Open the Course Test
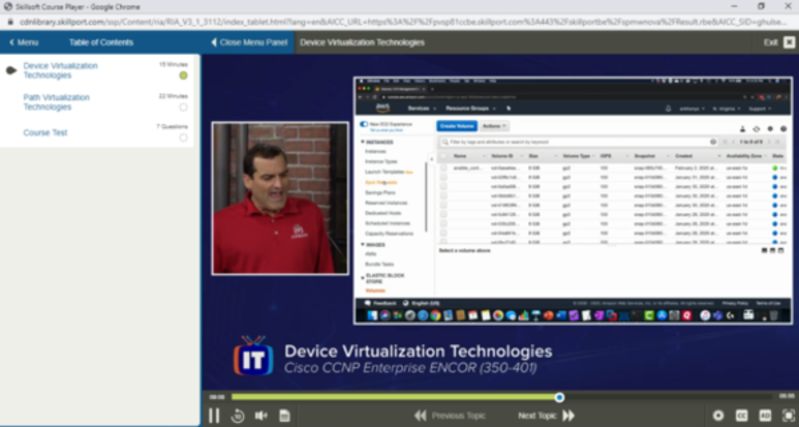The width and height of the screenshot is (799, 427). pos(45,132)
